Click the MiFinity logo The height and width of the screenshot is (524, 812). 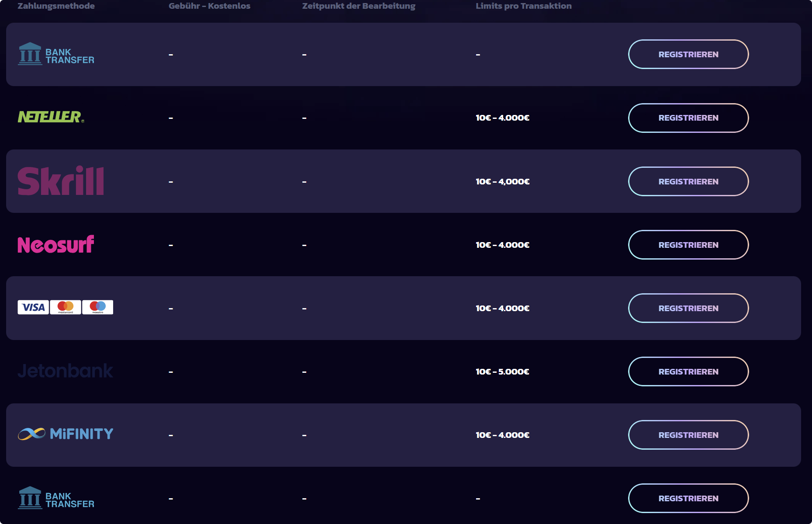coord(66,434)
